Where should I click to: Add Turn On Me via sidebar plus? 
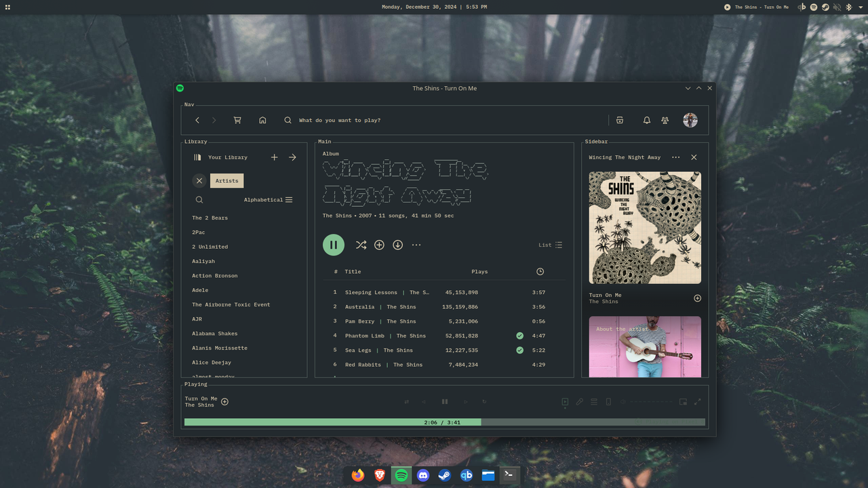(x=697, y=298)
